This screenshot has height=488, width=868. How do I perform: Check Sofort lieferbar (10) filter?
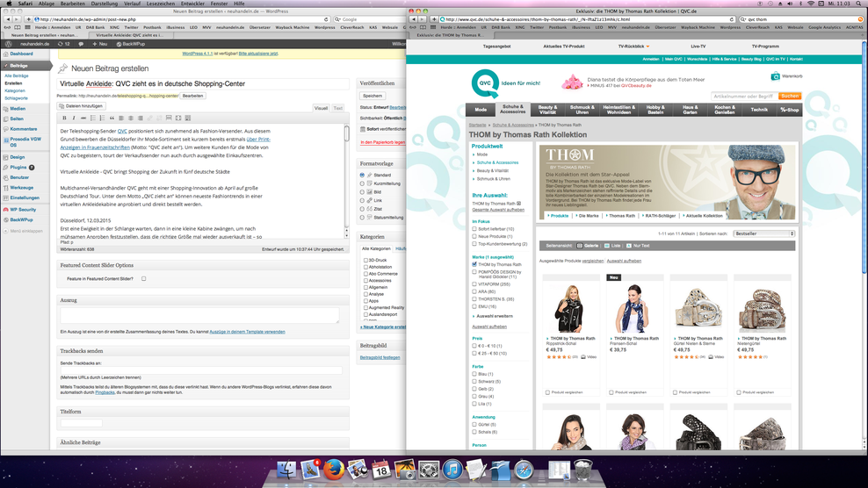point(474,228)
